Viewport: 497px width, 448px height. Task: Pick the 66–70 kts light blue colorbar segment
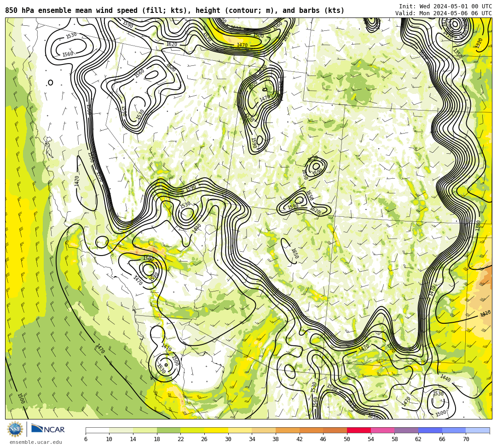click(454, 430)
